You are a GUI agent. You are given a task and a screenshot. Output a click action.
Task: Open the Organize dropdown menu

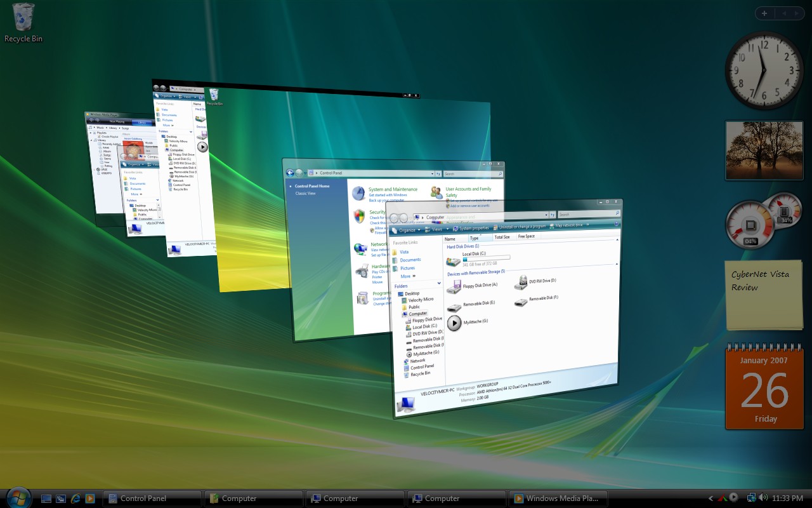[404, 230]
